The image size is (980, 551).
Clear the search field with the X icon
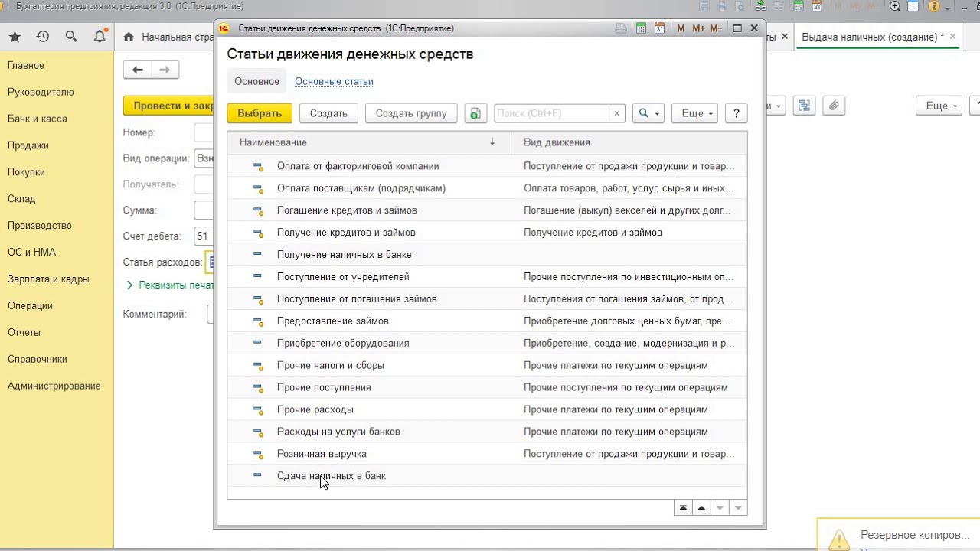(x=616, y=113)
